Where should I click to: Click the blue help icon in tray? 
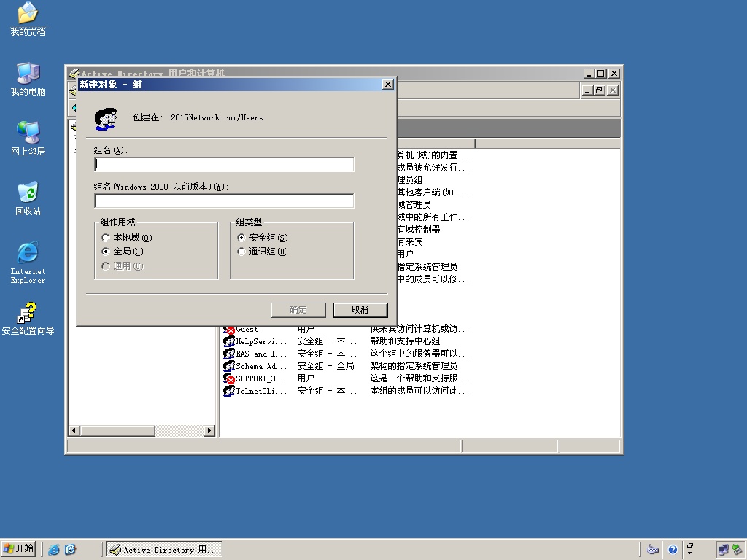click(x=673, y=550)
